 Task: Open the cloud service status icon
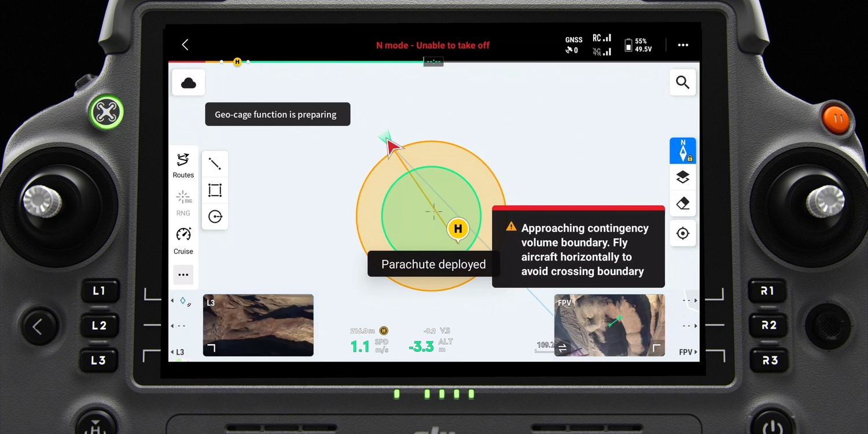click(x=189, y=83)
